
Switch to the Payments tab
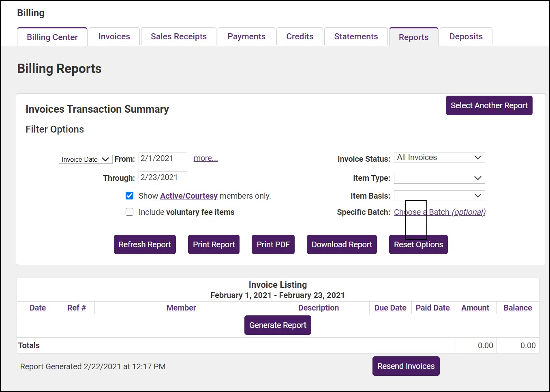pyautogui.click(x=246, y=36)
